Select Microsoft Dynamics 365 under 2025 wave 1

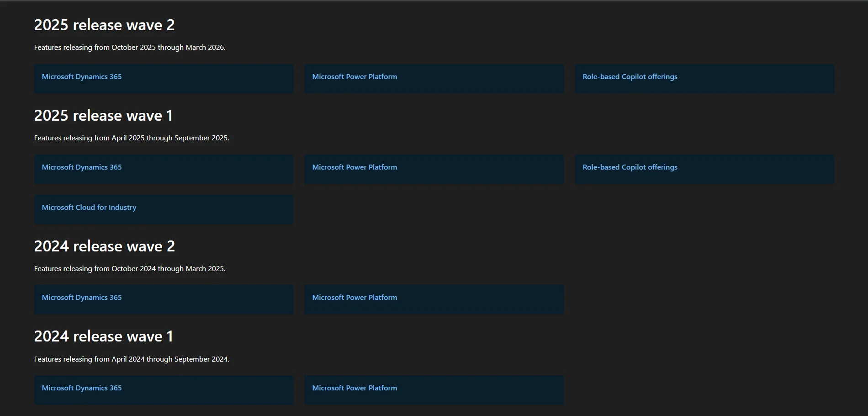82,167
